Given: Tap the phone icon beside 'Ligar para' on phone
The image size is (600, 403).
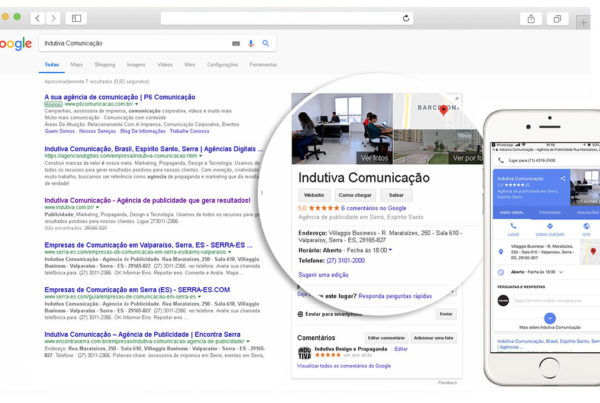Looking at the screenshot, I should pyautogui.click(x=501, y=160).
